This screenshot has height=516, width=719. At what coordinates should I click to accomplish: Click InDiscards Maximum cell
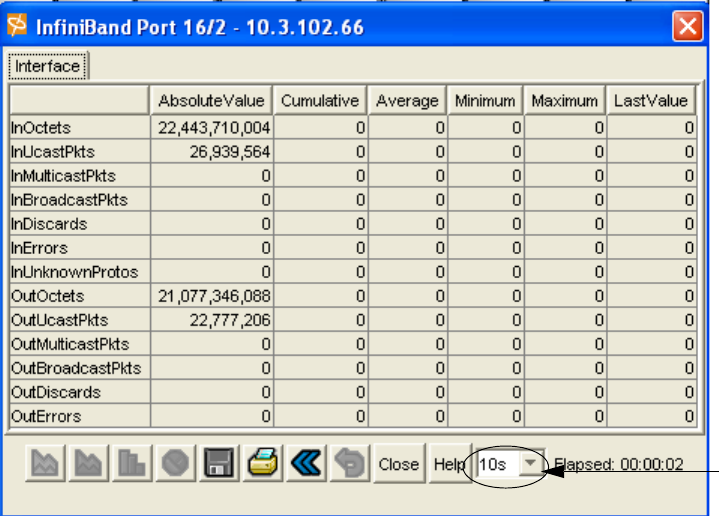565,224
